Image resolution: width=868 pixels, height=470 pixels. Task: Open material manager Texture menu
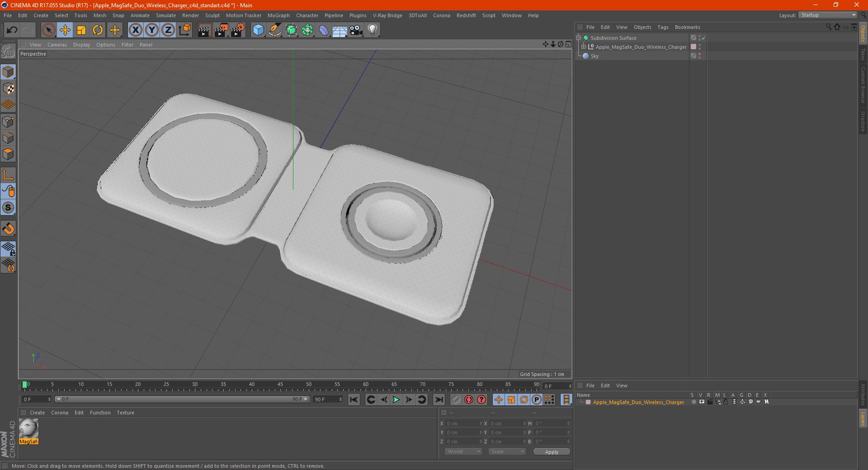(125, 413)
